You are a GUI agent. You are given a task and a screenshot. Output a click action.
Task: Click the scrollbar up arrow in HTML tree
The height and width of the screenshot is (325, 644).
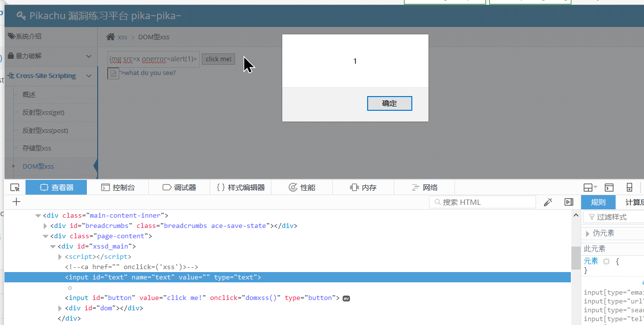click(576, 215)
